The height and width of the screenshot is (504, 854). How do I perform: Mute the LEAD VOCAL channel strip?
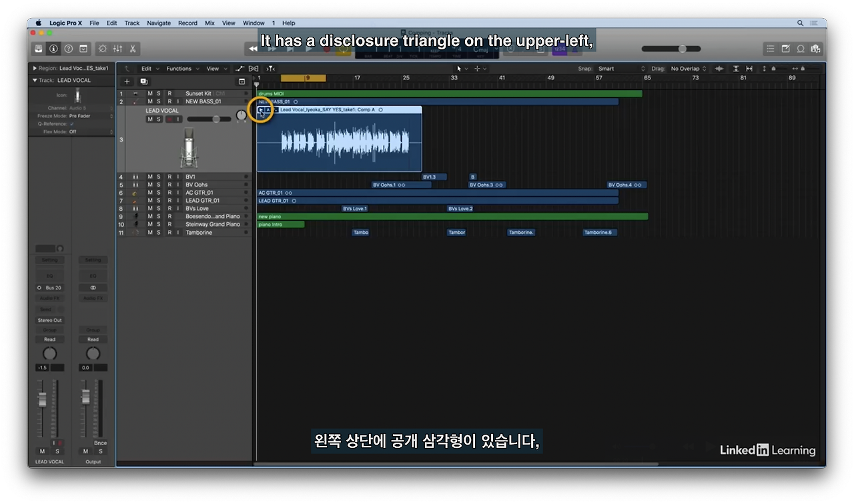click(43, 451)
